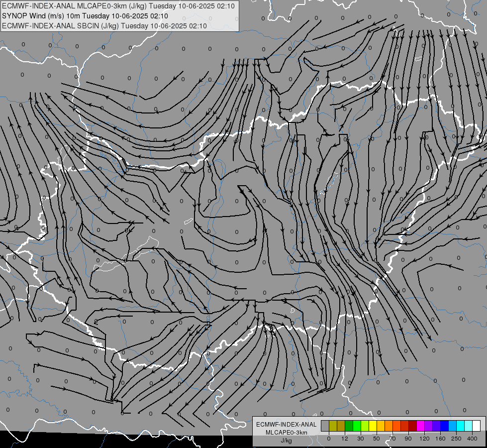Viewport: 487px width, 448px height.
Task: Click the bright cyan legend swatch
Action: pos(460,426)
